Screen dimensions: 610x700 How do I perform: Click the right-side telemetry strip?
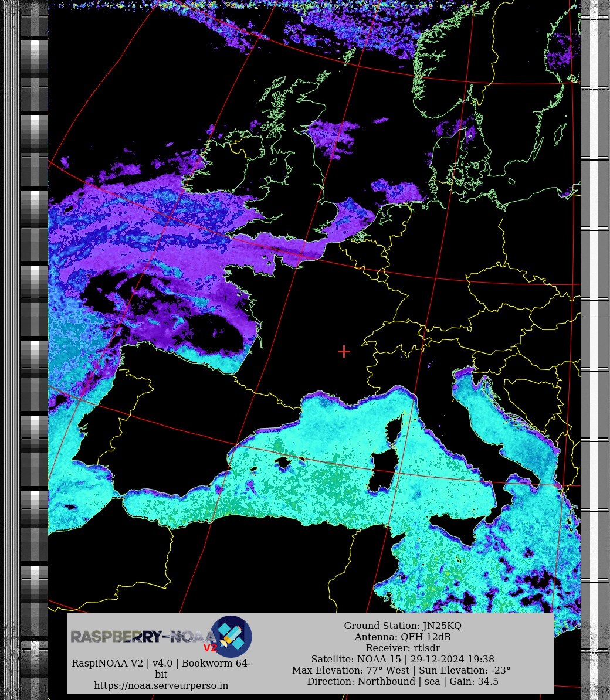tap(595, 352)
